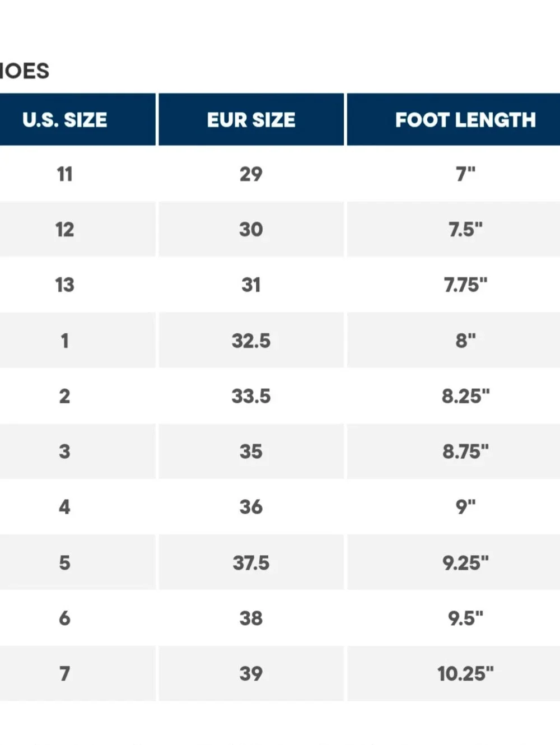
Task: Select U.S. size 4 cell
Action: point(77,506)
